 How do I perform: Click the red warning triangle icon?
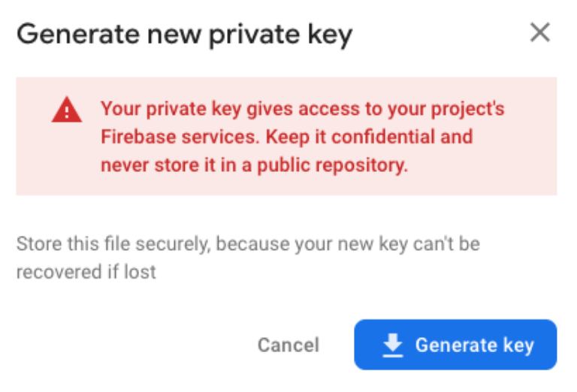click(67, 111)
